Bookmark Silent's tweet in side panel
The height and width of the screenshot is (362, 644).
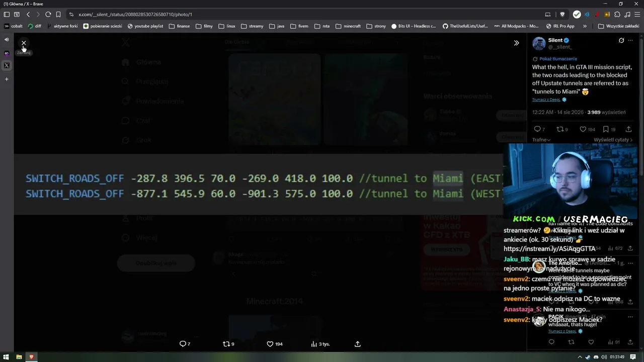pyautogui.click(x=606, y=129)
